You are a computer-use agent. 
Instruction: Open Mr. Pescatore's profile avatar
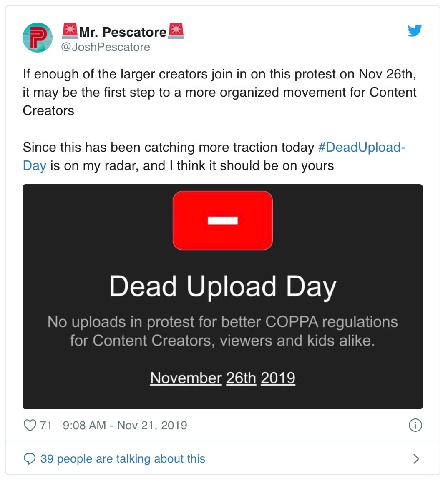coord(38,38)
